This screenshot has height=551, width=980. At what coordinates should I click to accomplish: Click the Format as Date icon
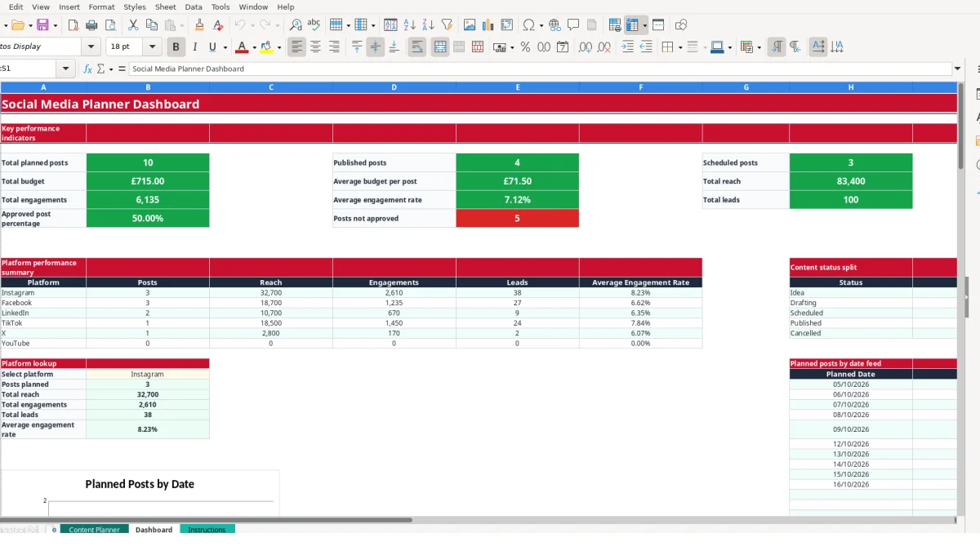[x=563, y=47]
